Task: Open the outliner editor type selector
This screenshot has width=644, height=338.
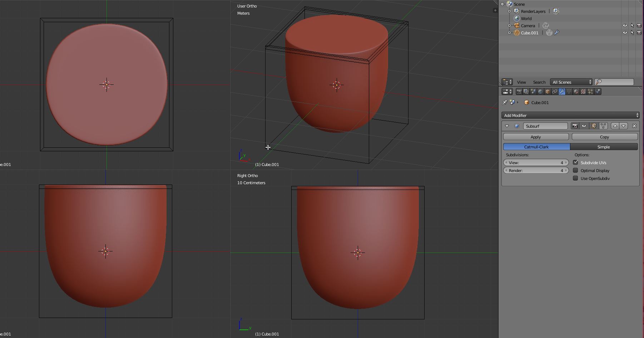Action: click(x=507, y=82)
